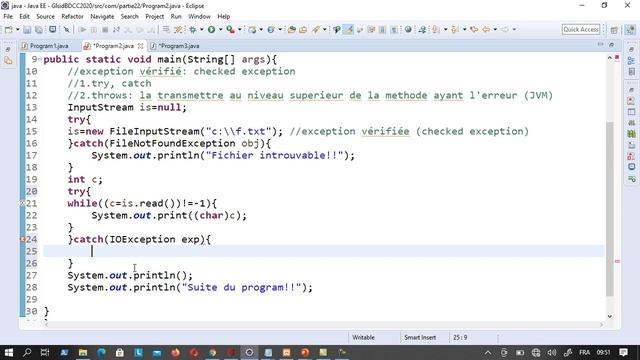Image resolution: width=640 pixels, height=360 pixels.
Task: Open the Search menu
Action: tap(129, 16)
